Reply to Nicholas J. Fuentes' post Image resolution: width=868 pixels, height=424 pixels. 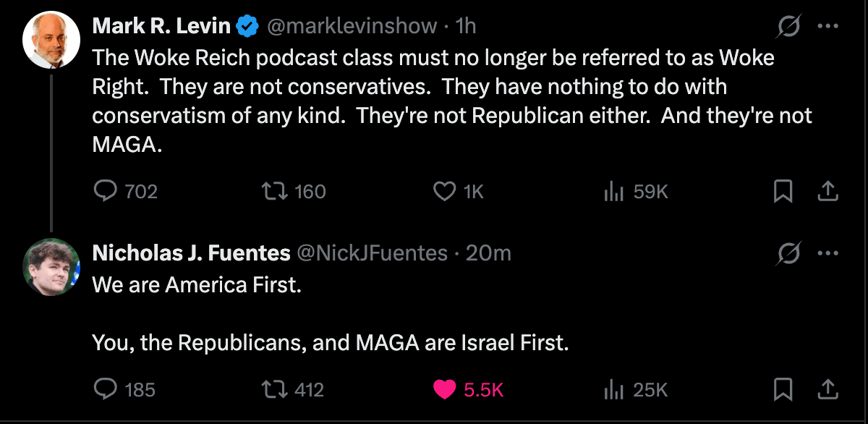106,389
